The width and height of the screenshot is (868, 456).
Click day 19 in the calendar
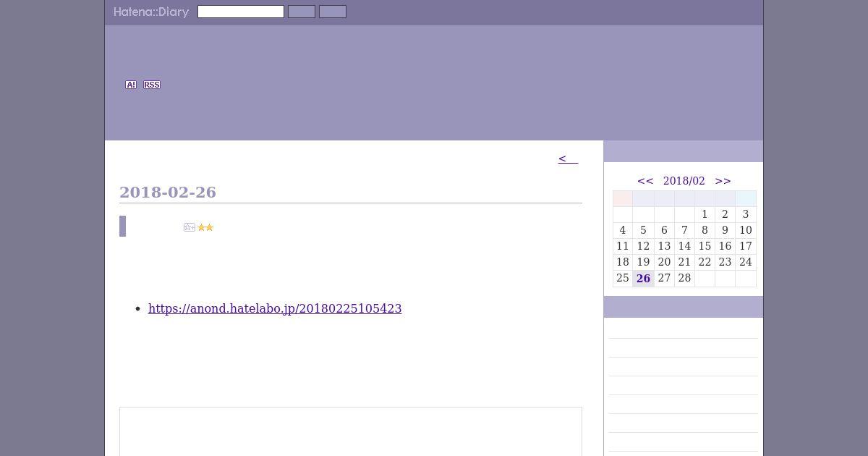643,262
